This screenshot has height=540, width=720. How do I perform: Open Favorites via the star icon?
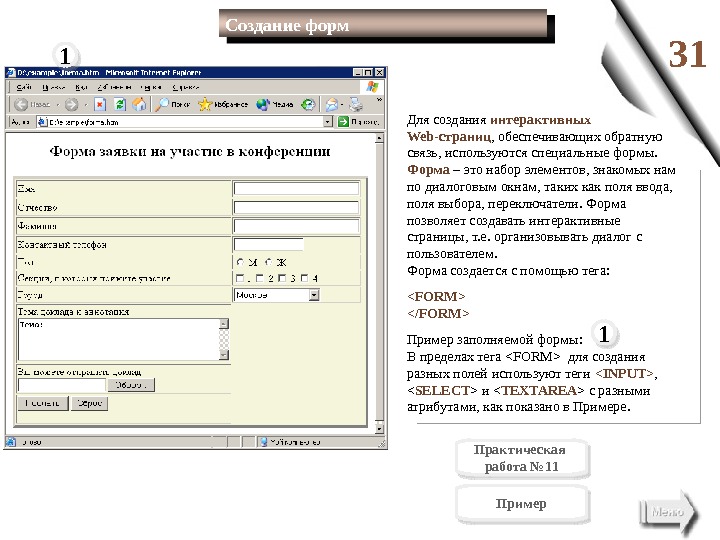click(x=204, y=105)
